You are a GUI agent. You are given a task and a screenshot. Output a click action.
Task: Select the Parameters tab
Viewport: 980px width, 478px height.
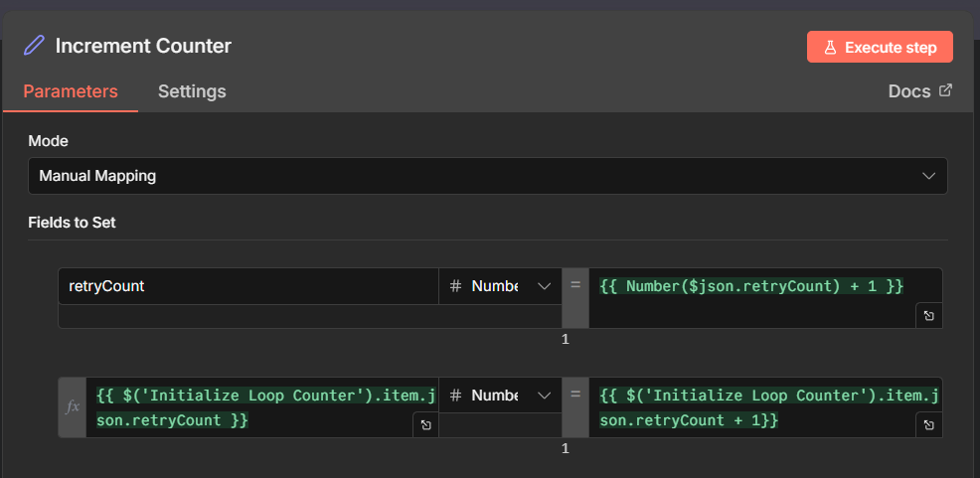coord(71,91)
